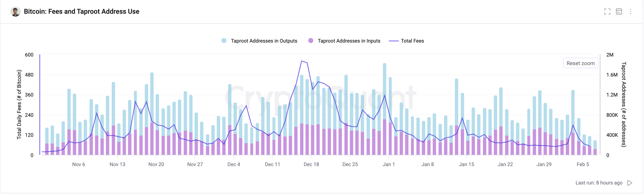Click the '120' left axis value

tap(29, 135)
